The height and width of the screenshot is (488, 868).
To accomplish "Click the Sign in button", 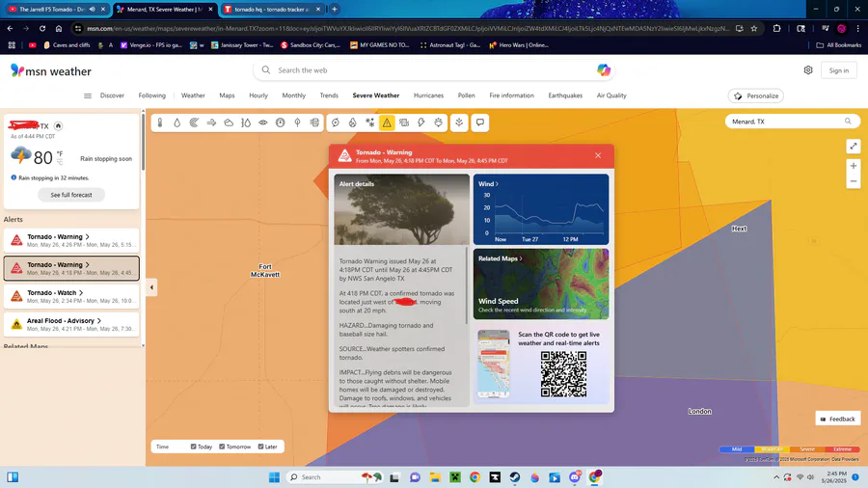I will 839,70.
